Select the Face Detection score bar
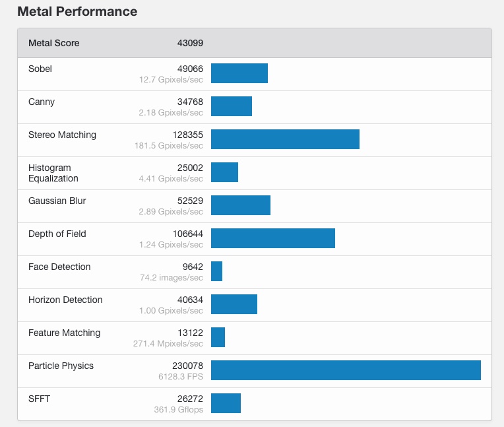Image resolution: width=504 pixels, height=427 pixels. coord(217,271)
